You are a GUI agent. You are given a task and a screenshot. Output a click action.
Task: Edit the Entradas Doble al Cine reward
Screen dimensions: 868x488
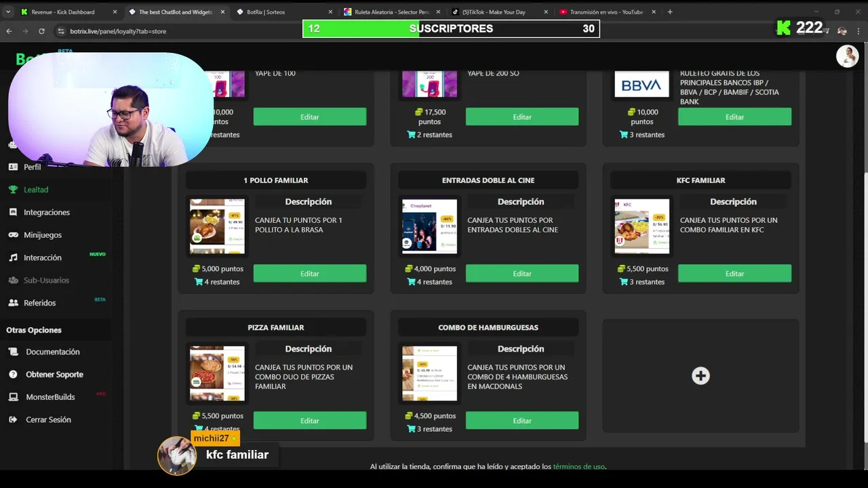tap(522, 273)
